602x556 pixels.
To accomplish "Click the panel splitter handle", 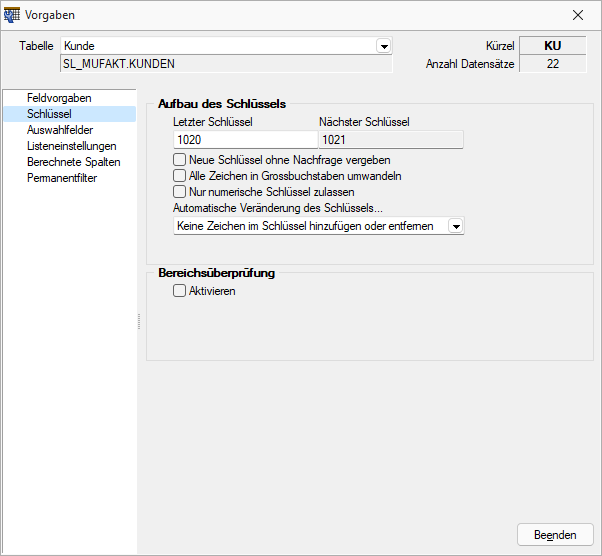I will [x=139, y=321].
